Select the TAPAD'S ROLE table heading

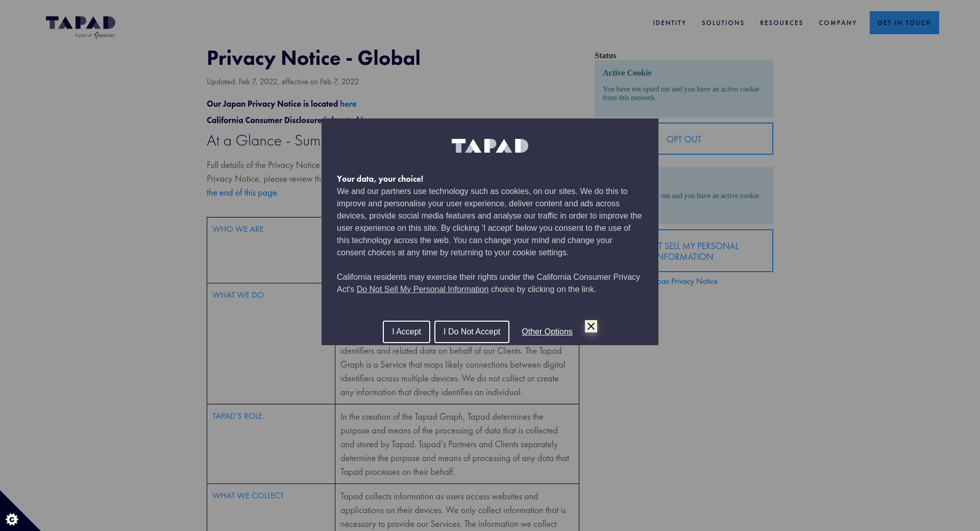pos(237,416)
